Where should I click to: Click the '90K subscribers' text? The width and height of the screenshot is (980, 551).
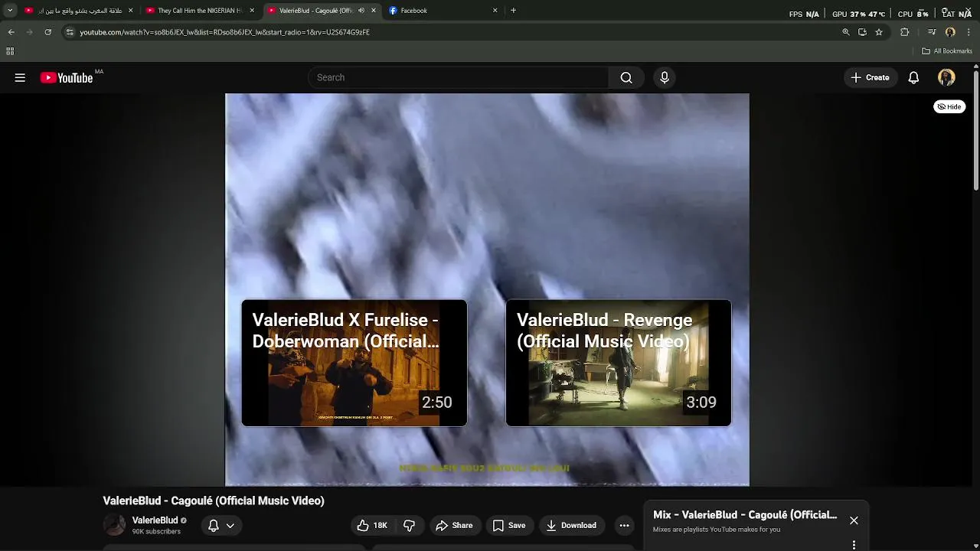click(156, 532)
